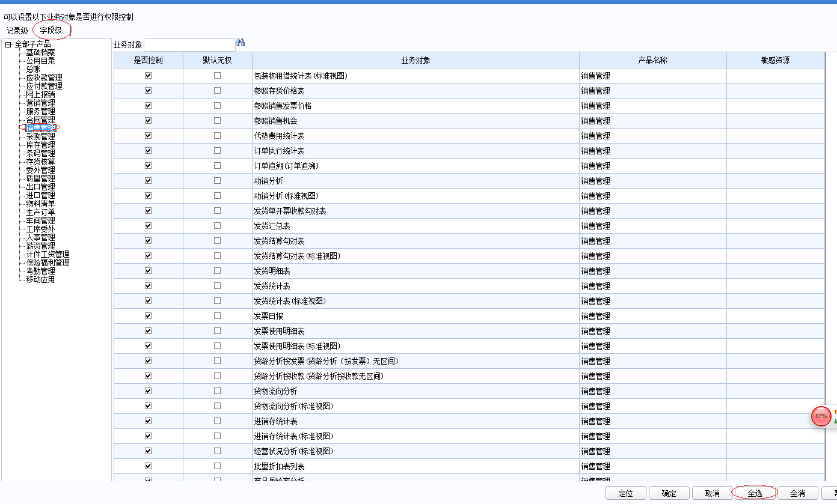
Task: Select 移动应用 in the tree
Action: coord(40,279)
